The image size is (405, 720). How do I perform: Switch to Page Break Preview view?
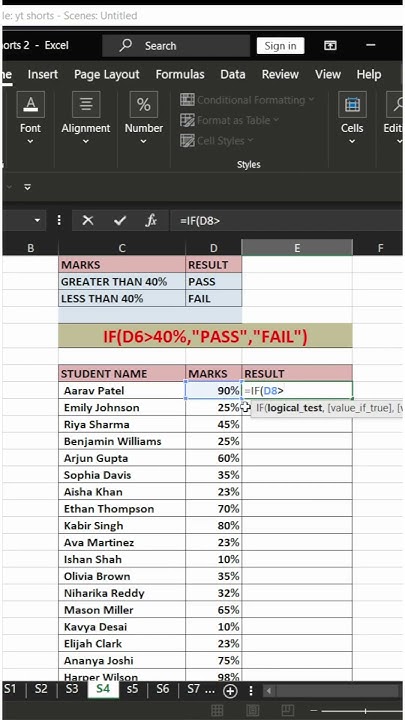coord(287,710)
